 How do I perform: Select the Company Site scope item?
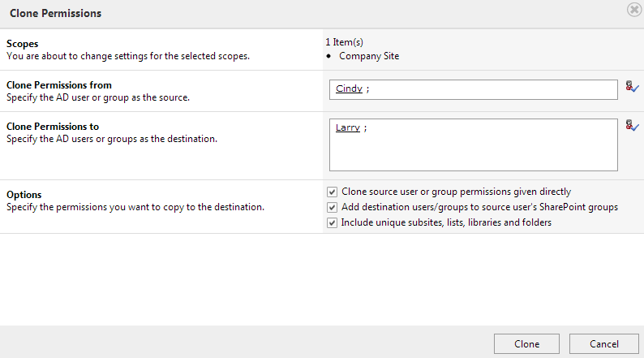tap(369, 56)
